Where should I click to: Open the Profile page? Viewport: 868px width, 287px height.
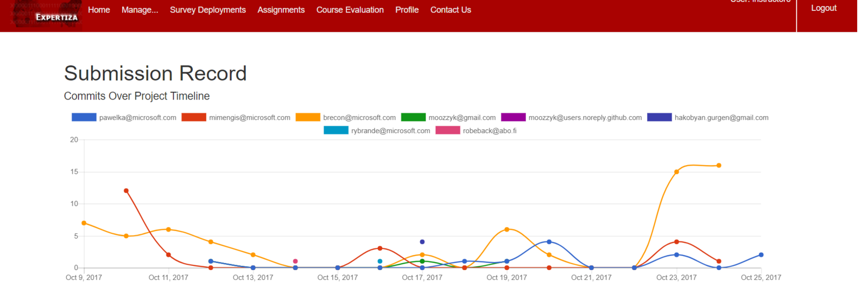[407, 10]
